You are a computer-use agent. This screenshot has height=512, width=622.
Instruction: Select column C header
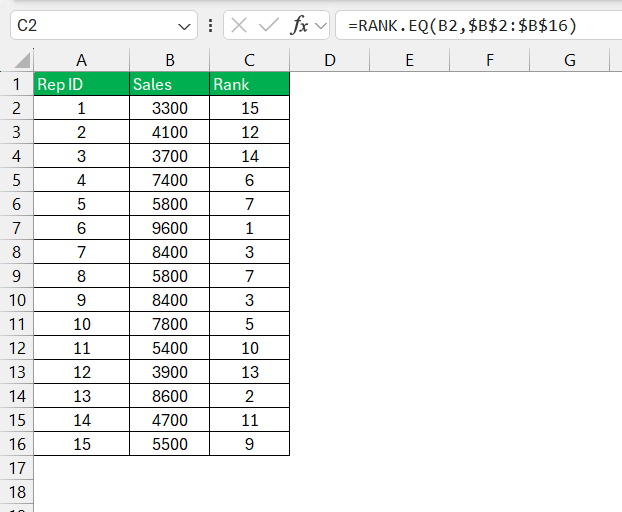(x=249, y=60)
